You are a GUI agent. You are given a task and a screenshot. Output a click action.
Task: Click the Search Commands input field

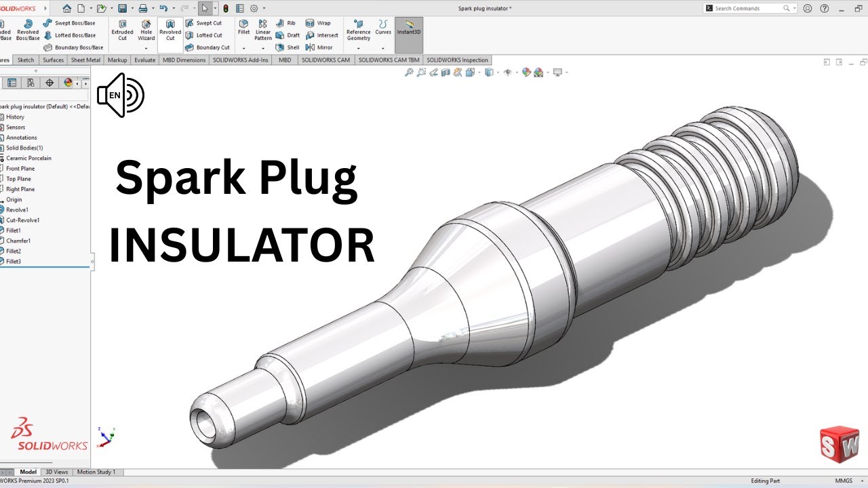(x=749, y=8)
